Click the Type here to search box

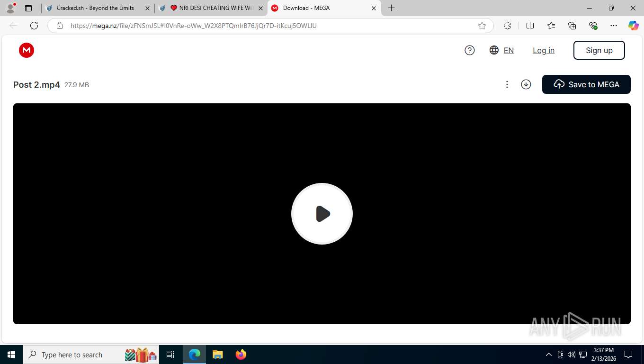click(x=91, y=355)
